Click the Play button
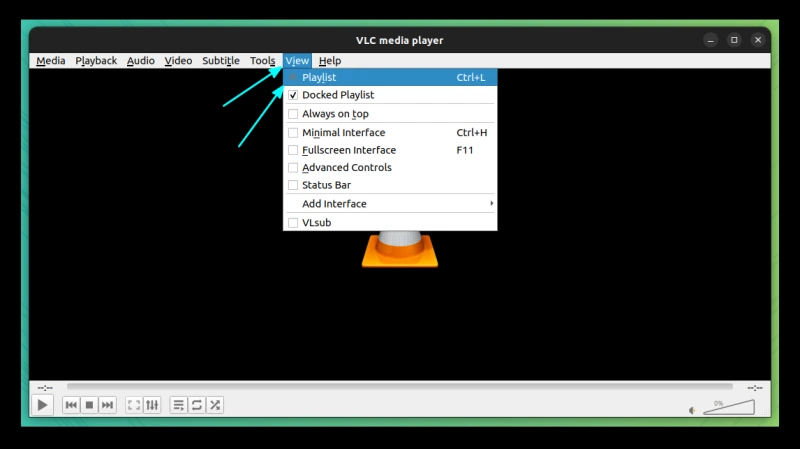The image size is (800, 449). pyautogui.click(x=42, y=405)
